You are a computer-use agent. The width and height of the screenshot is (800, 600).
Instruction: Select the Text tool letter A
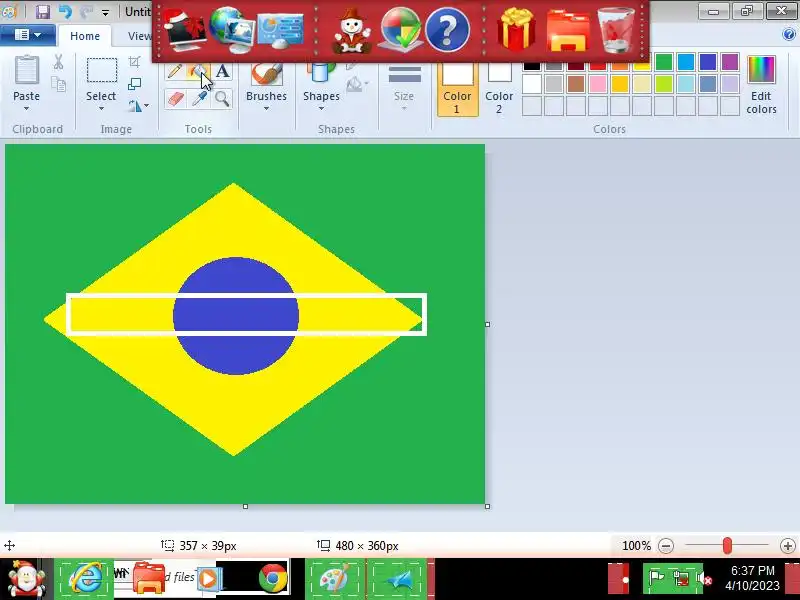[x=222, y=70]
